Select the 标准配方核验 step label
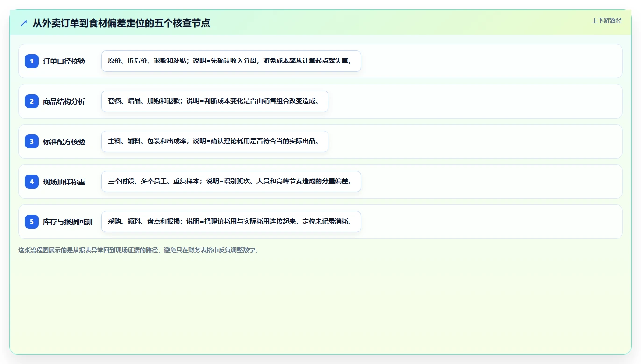Viewport: 641px width, 364px height. [64, 141]
